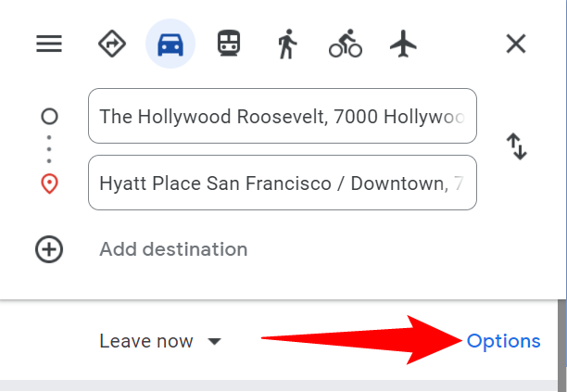Edit the Hyatt Place San Francisco destination field
Image resolution: width=567 pixels, height=392 pixels.
(x=282, y=183)
